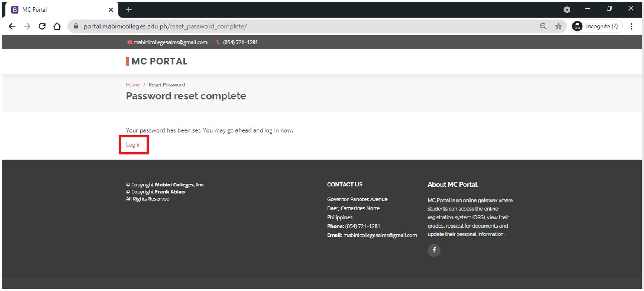The image size is (644, 291).
Task: Click the Incognito profile button
Action: [x=597, y=26]
